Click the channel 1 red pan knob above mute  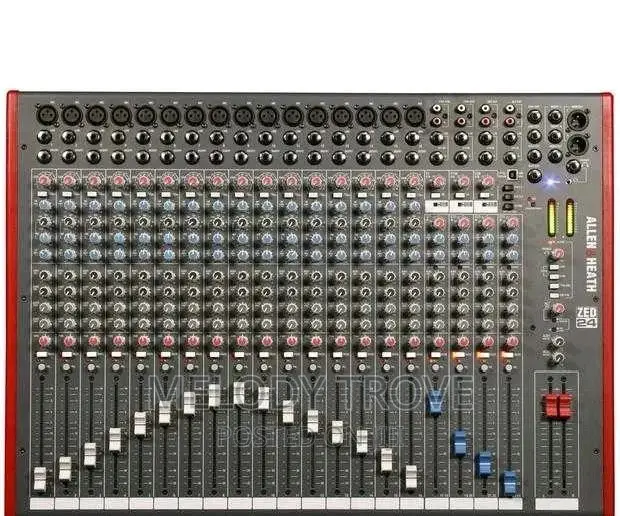44,341
